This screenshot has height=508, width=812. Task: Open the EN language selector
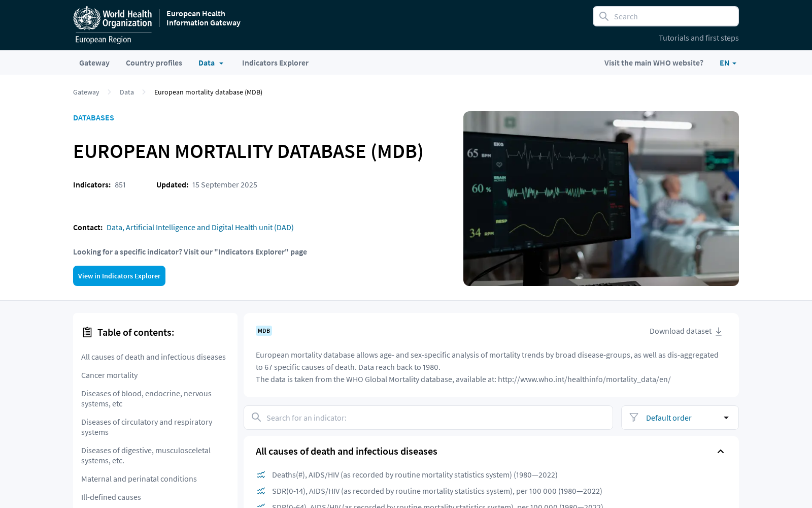click(x=728, y=63)
